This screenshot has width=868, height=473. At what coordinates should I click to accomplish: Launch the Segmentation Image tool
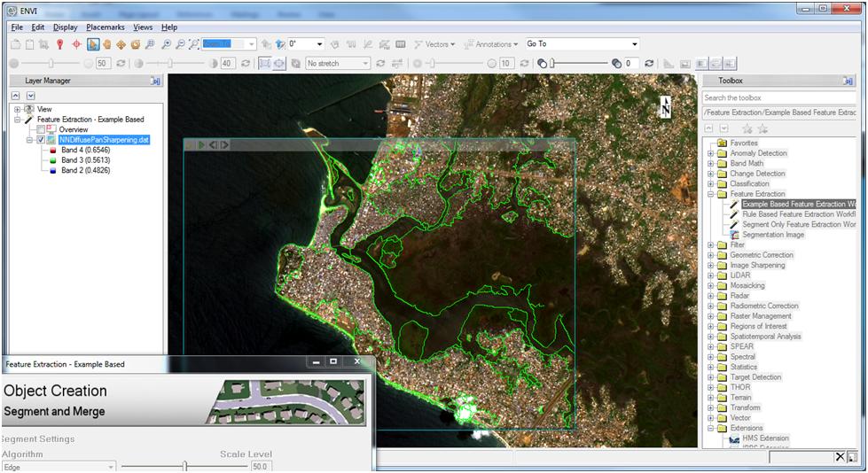pyautogui.click(x=773, y=235)
